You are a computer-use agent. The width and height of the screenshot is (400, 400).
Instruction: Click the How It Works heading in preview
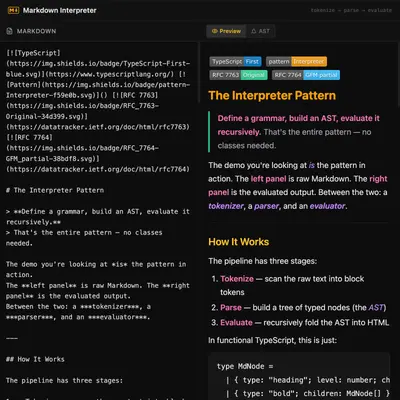[x=239, y=242]
